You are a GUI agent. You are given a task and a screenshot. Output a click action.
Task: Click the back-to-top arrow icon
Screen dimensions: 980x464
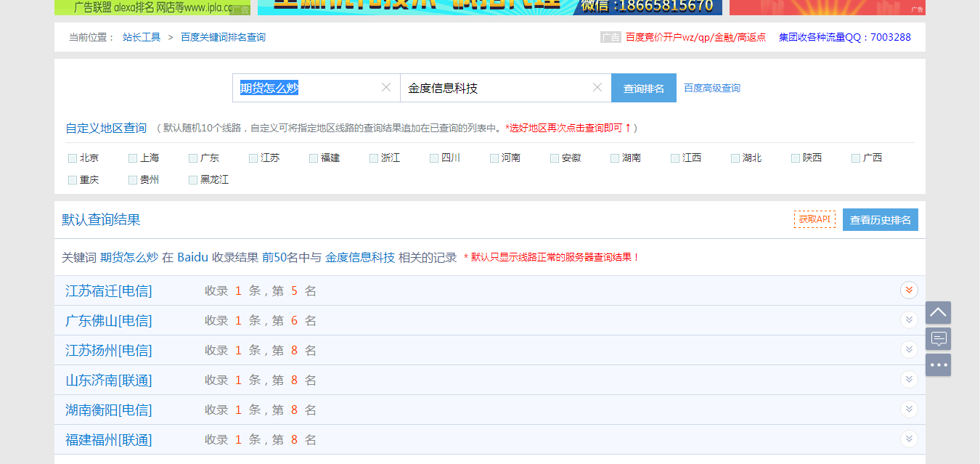[938, 312]
